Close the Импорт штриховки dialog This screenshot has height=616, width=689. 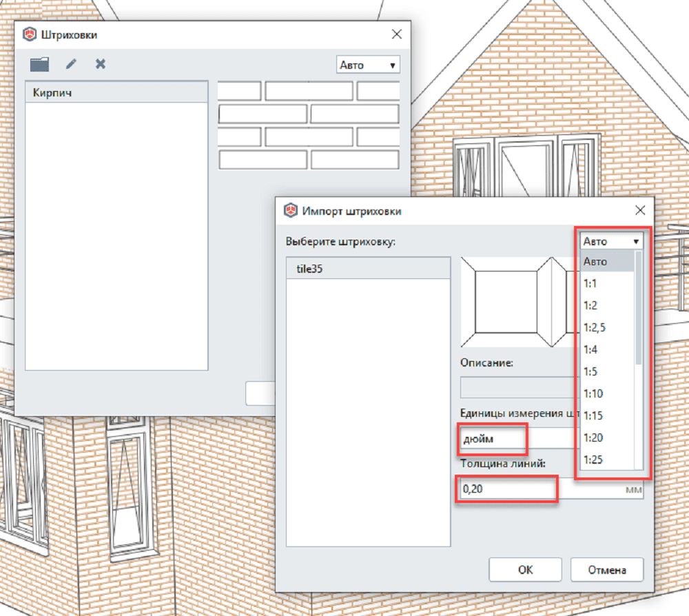[639, 211]
